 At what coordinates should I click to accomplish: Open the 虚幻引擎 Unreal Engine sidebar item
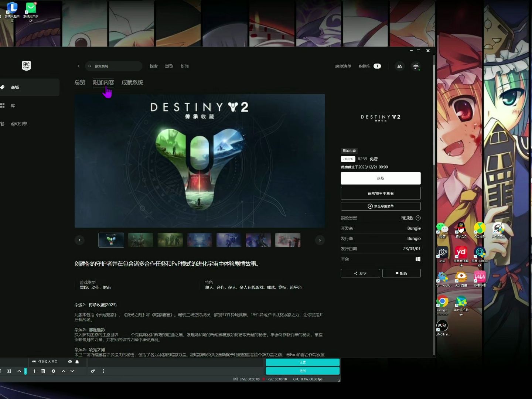tap(30, 124)
